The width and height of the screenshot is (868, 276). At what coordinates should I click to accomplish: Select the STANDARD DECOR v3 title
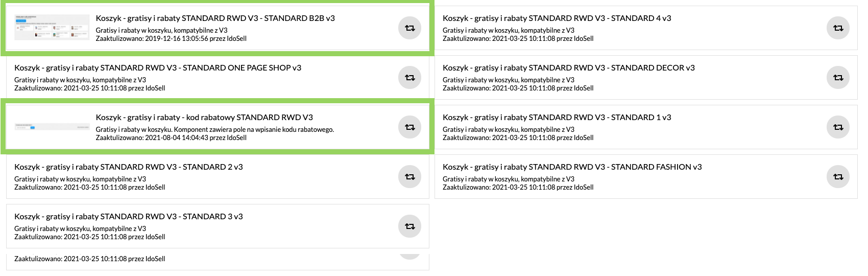pyautogui.click(x=569, y=67)
